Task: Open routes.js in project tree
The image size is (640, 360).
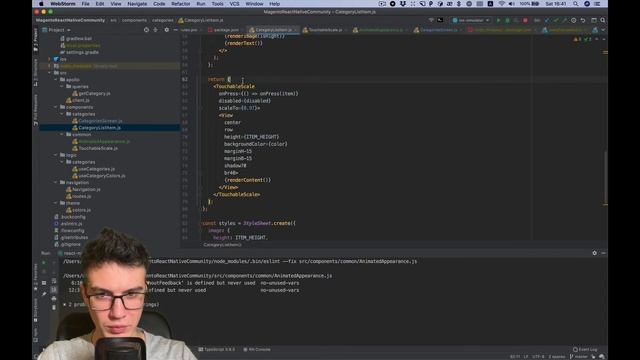Action: (79, 196)
